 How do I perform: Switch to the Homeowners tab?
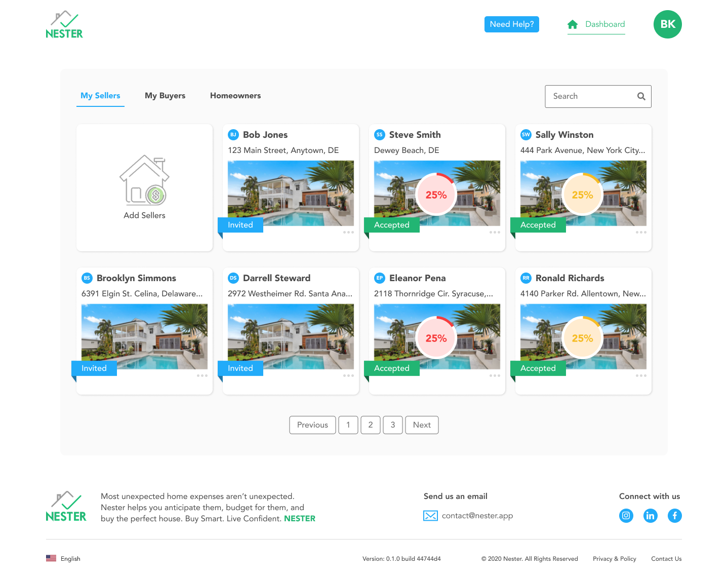pyautogui.click(x=235, y=95)
